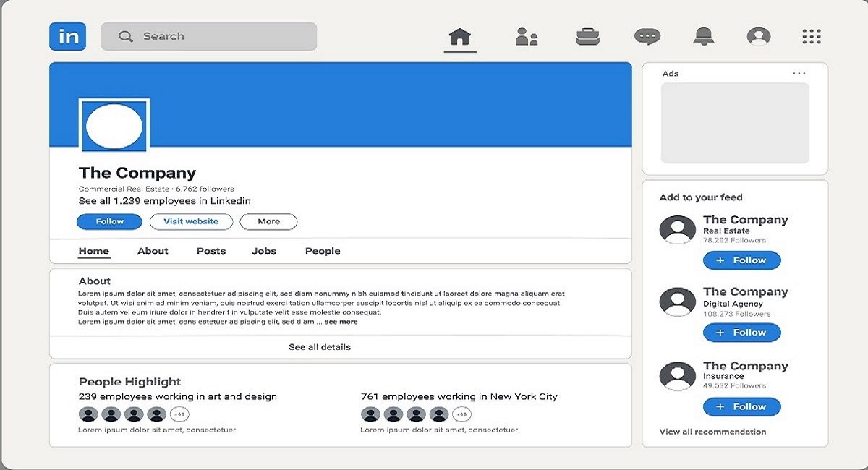Switch to the People tab
This screenshot has width=868, height=470.
(x=323, y=251)
